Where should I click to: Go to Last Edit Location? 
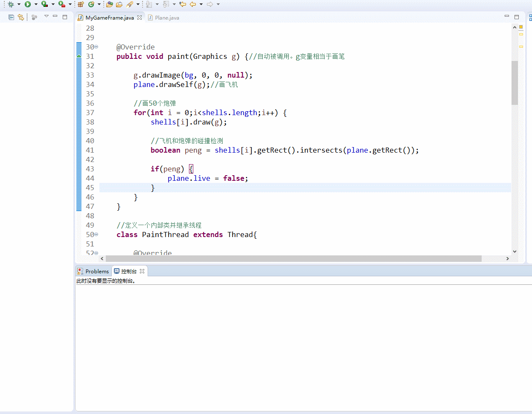183,4
